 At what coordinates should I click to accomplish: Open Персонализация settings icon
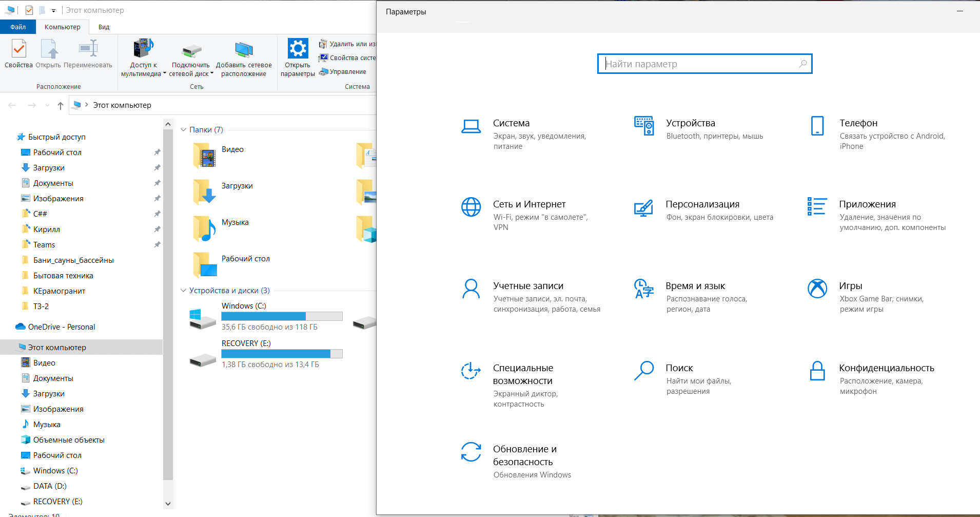click(x=643, y=207)
